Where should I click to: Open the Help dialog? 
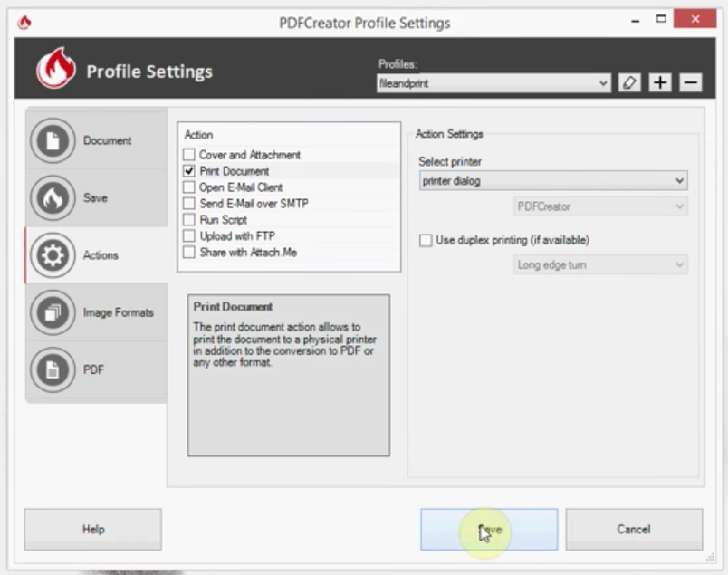(91, 529)
